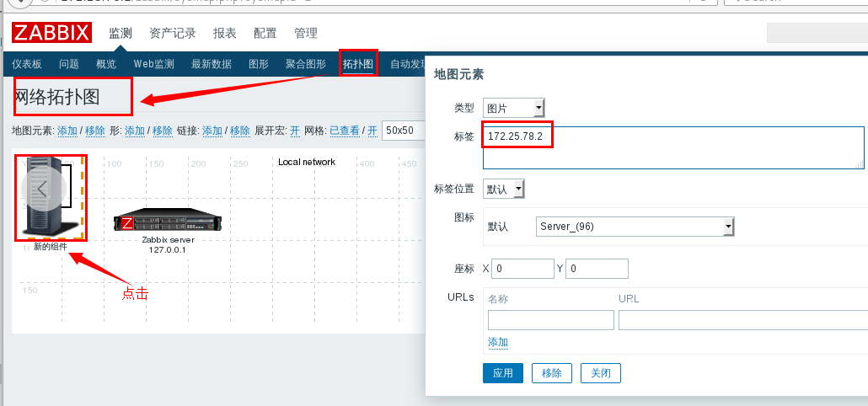Click the 应用 button
The image size is (868, 406).
pyautogui.click(x=503, y=373)
